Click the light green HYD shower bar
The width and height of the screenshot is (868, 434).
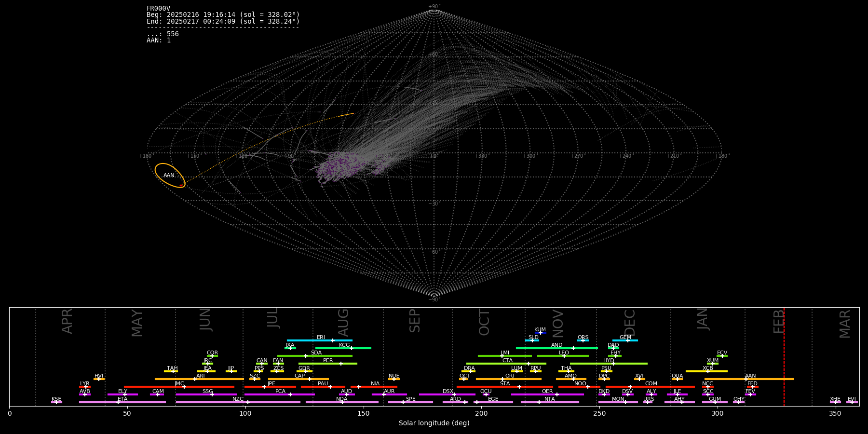(x=609, y=364)
